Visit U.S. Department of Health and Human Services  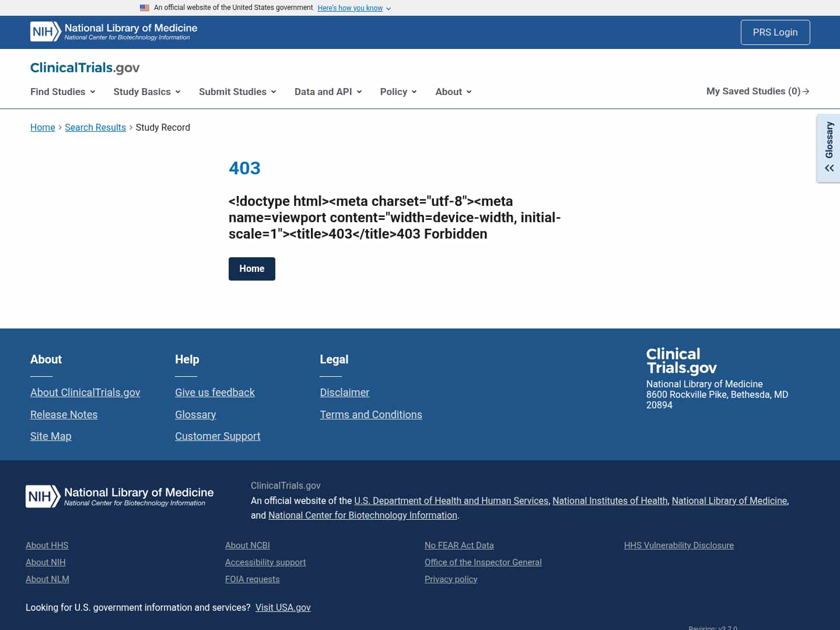pyautogui.click(x=452, y=501)
